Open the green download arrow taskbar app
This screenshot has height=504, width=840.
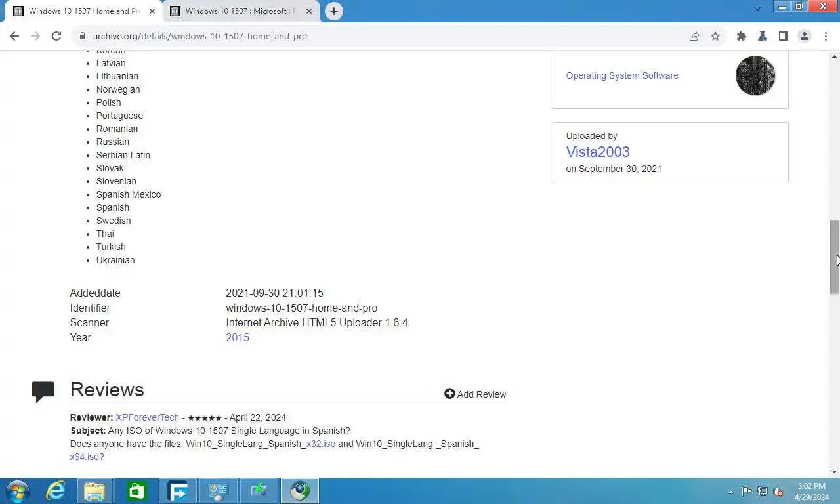[259, 491]
